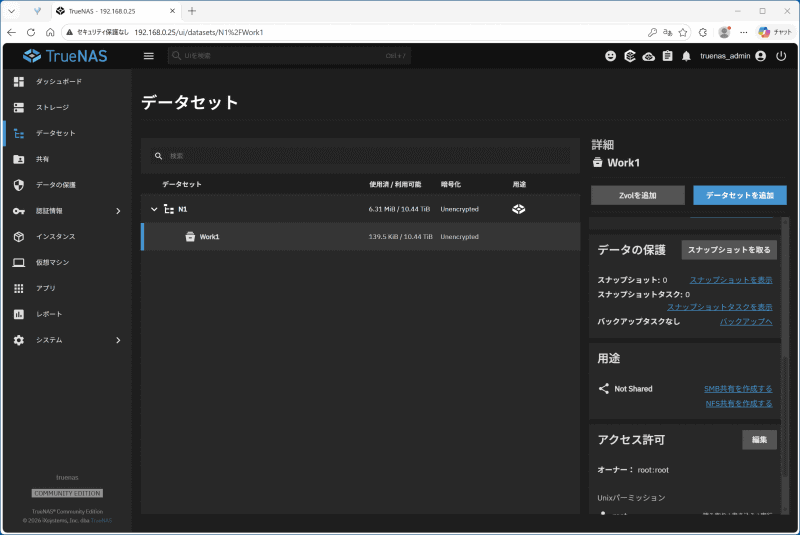The height and width of the screenshot is (535, 800).
Task: Open the tab list dropdown arrow
Action: pos(11,11)
